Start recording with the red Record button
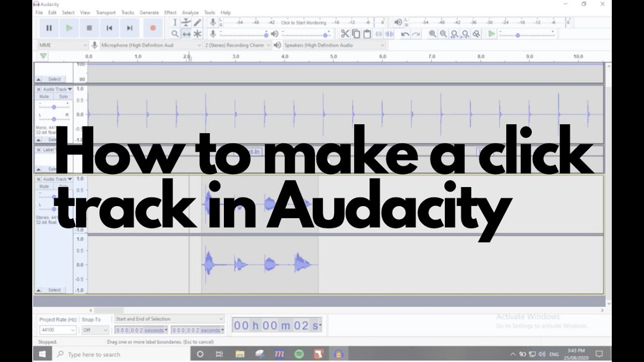 [153, 28]
